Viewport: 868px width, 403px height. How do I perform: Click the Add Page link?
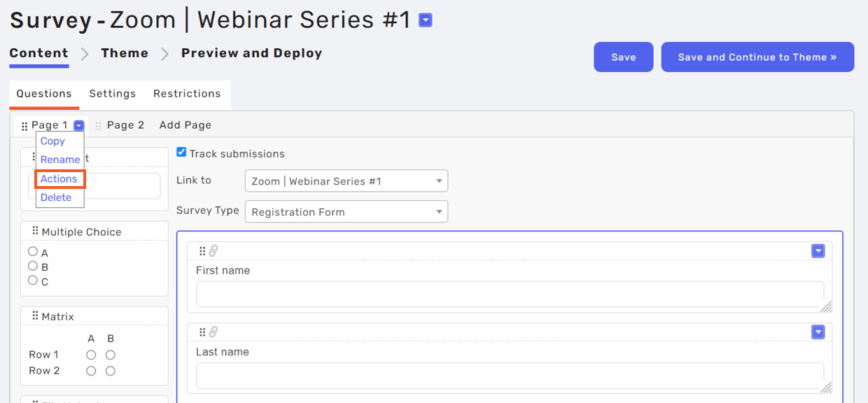185,125
